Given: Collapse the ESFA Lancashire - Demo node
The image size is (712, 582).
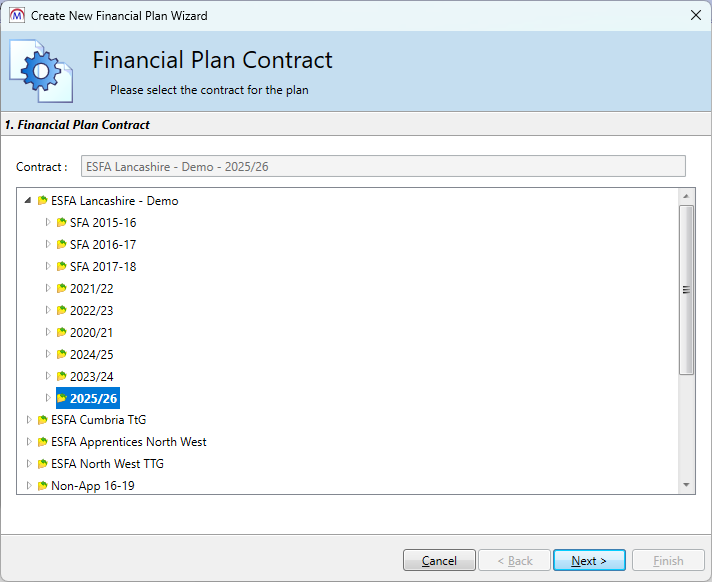Looking at the screenshot, I should point(28,201).
